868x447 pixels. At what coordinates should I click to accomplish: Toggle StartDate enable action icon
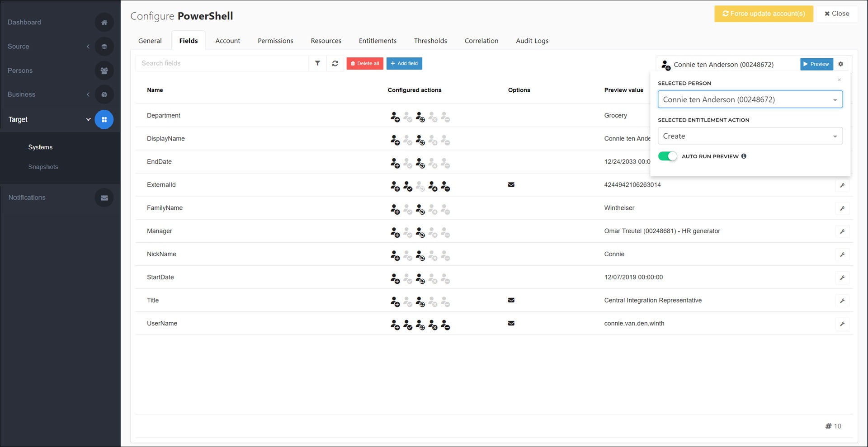[x=408, y=279]
